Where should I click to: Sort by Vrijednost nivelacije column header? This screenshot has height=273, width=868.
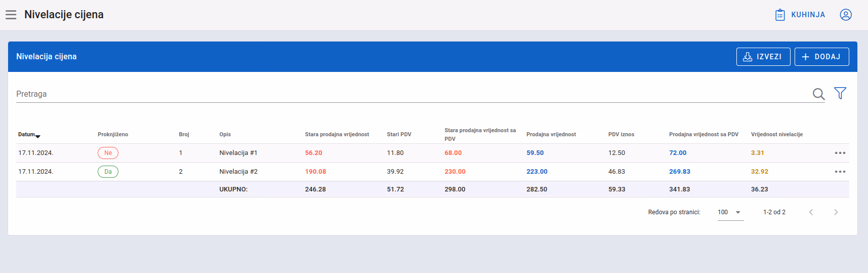(x=777, y=135)
